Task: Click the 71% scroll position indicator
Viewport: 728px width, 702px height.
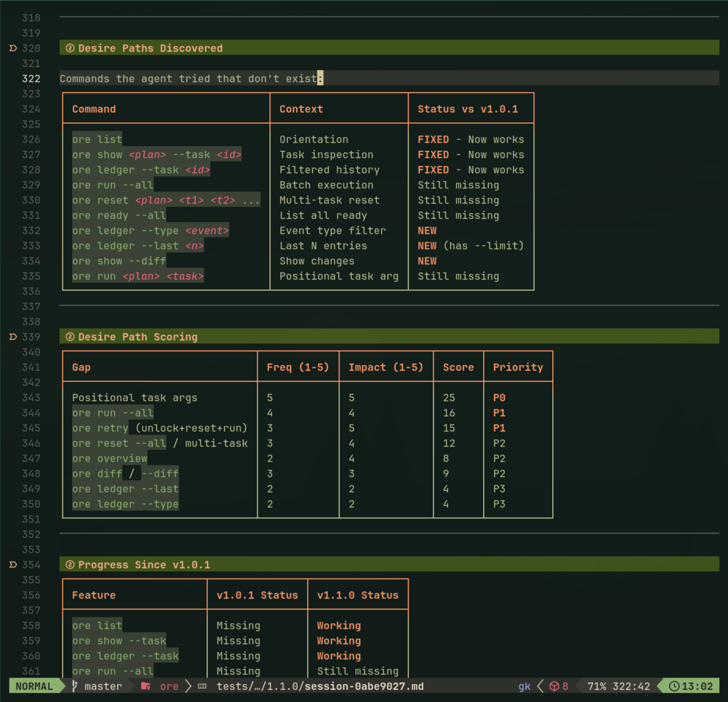Action: point(596,686)
